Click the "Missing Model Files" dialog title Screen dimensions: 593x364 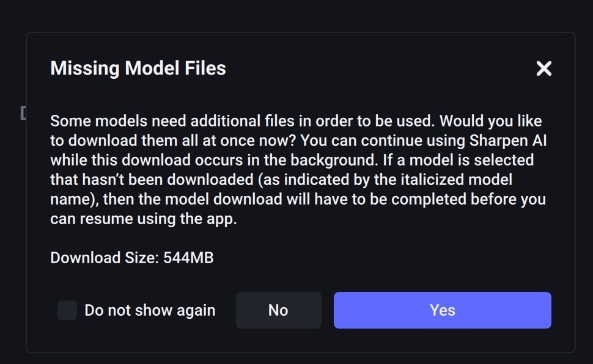pyautogui.click(x=138, y=68)
